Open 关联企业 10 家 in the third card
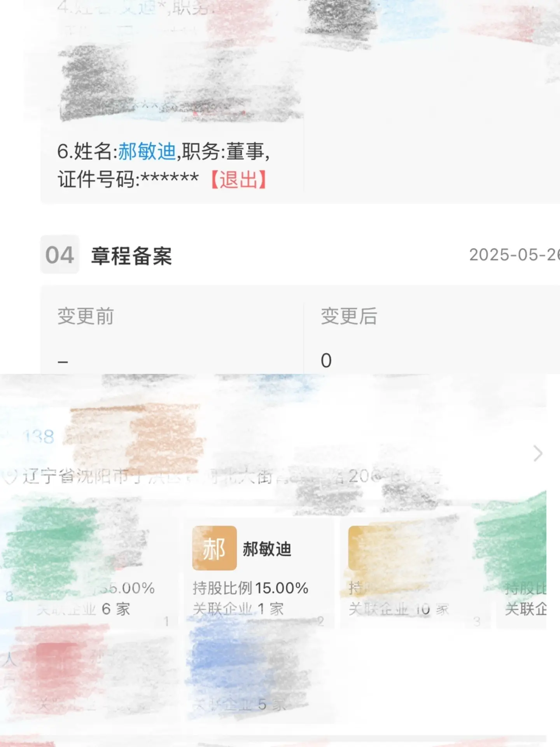The image size is (560, 747). pos(399,609)
